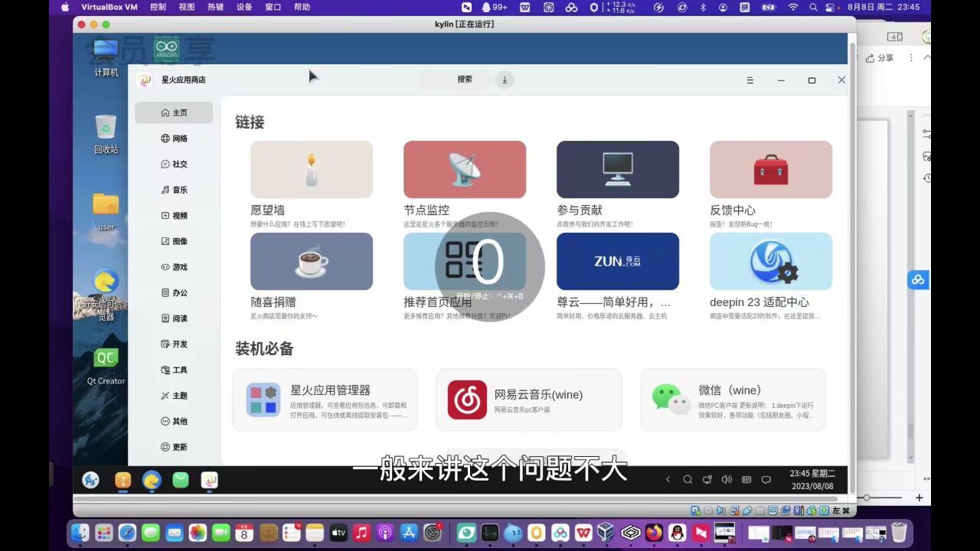Open the ZUN 尊云 banner thumbnail
The height and width of the screenshot is (551, 980).
tap(618, 261)
